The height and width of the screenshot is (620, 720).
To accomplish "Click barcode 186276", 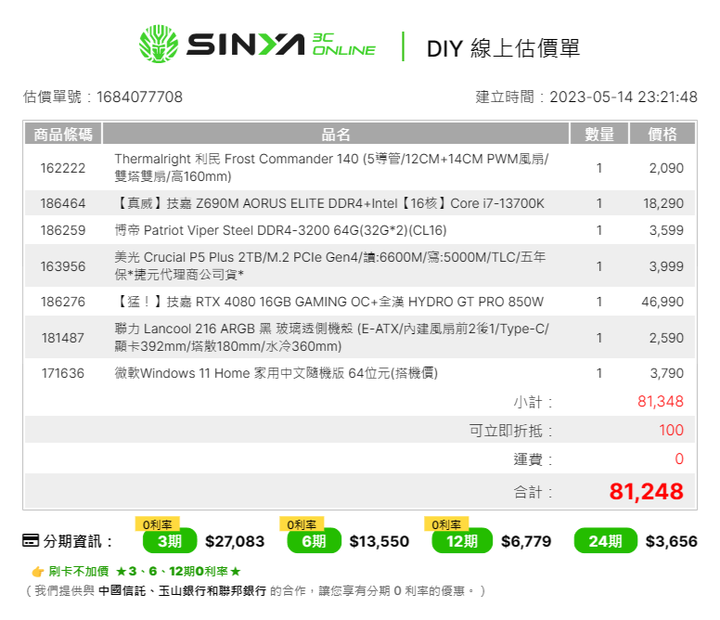I will coord(63,302).
